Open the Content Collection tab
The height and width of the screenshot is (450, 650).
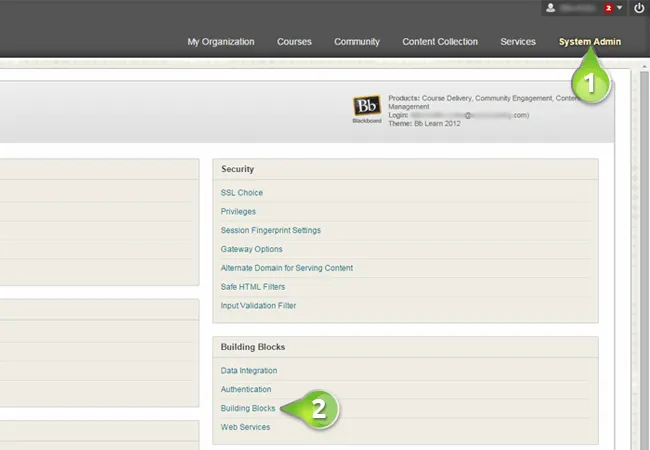439,42
